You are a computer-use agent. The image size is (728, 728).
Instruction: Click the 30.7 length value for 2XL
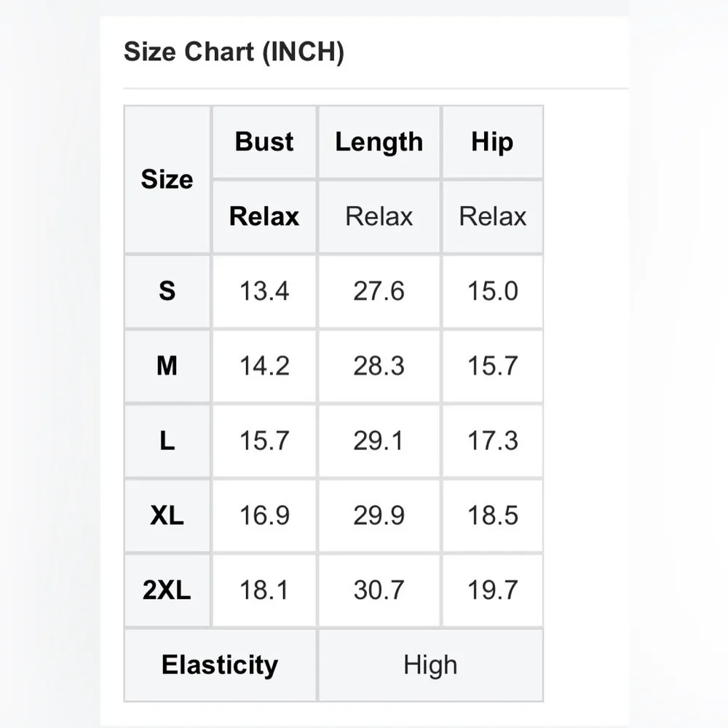379,590
